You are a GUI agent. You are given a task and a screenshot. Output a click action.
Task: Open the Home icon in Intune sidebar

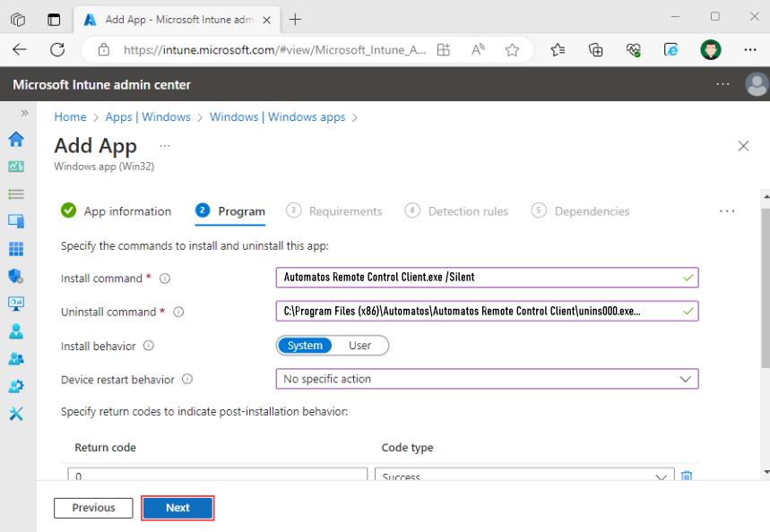coord(16,140)
